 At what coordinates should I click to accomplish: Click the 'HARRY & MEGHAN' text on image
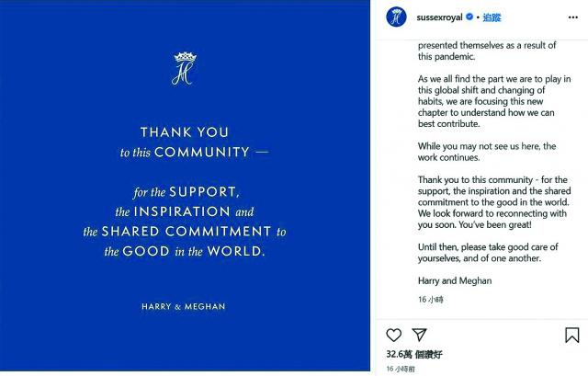184,306
